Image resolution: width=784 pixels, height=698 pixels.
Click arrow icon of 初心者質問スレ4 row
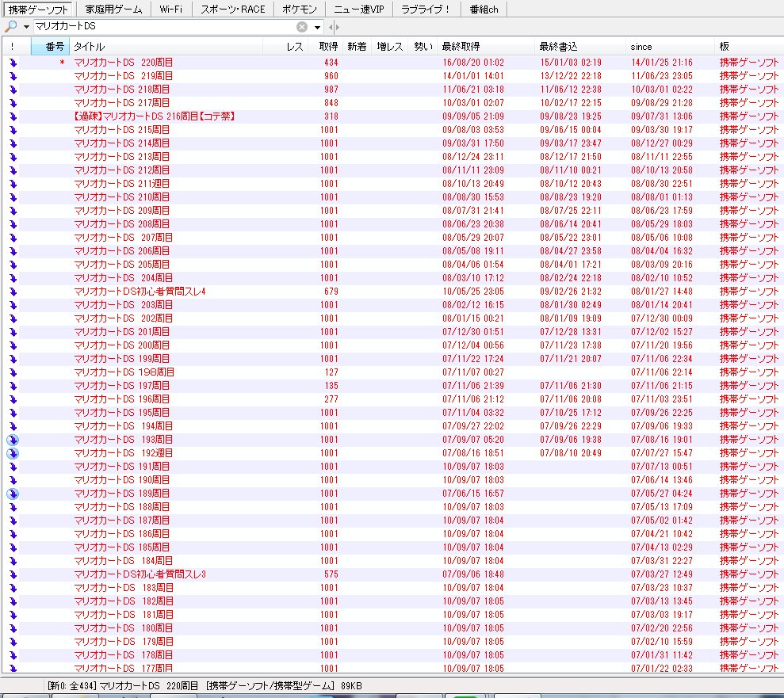(x=13, y=292)
